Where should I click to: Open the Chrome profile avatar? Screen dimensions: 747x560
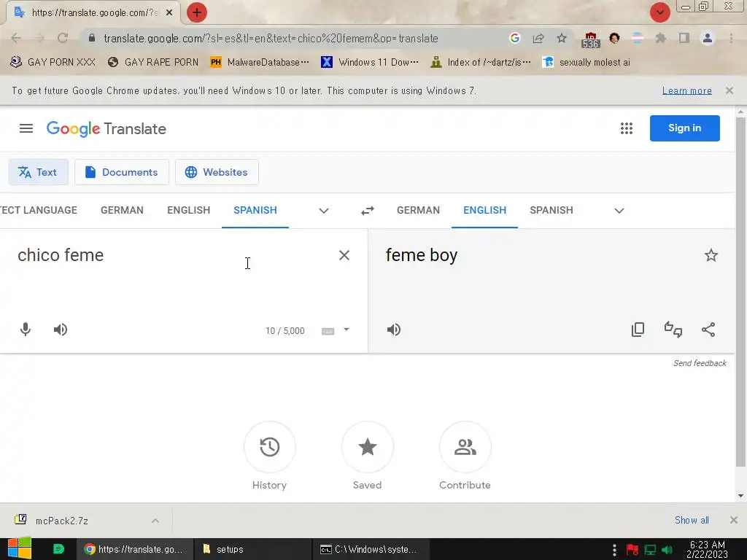(x=708, y=38)
